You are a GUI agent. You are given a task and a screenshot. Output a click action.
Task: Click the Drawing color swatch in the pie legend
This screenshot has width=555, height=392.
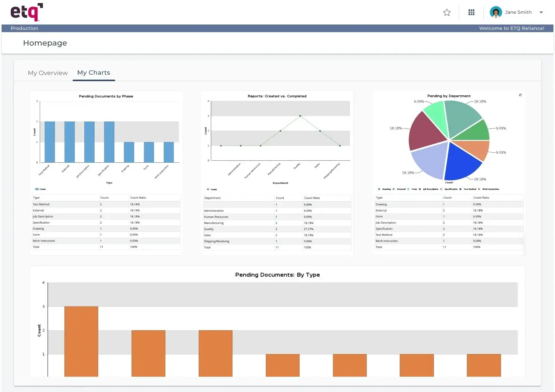pyautogui.click(x=379, y=189)
